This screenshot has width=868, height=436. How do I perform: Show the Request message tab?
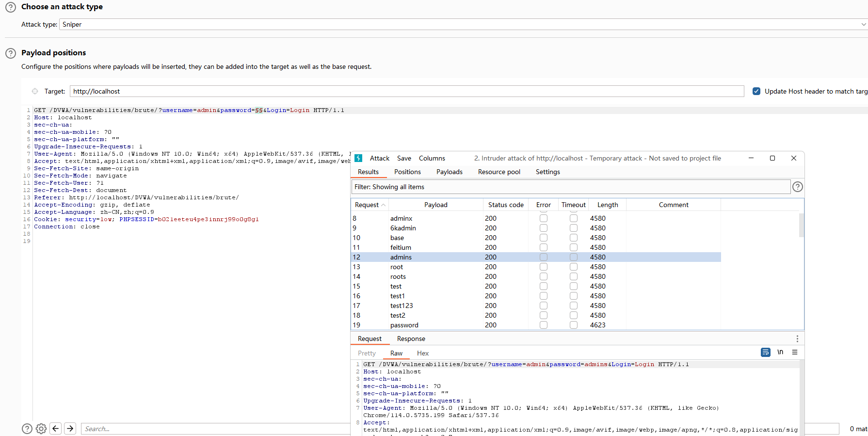click(370, 339)
